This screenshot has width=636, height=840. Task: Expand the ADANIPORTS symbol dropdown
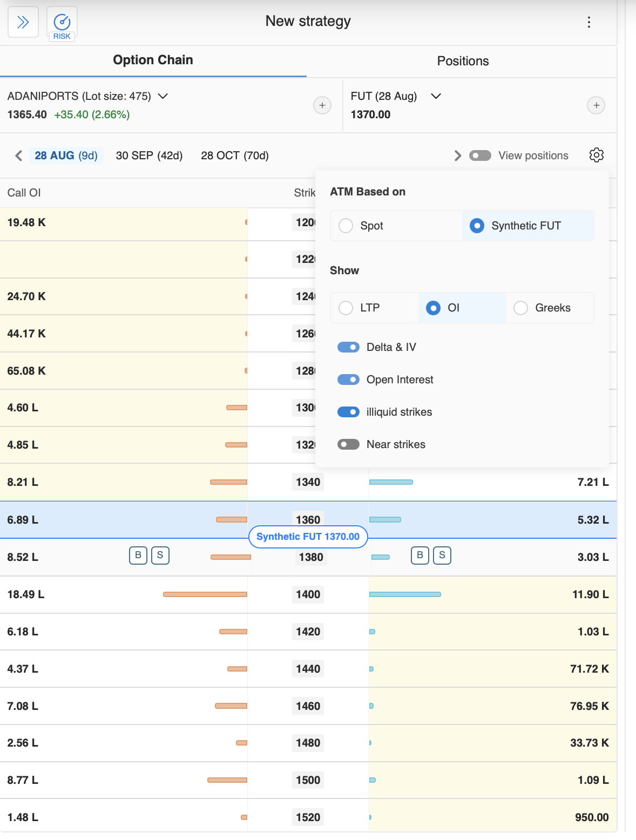click(x=163, y=96)
